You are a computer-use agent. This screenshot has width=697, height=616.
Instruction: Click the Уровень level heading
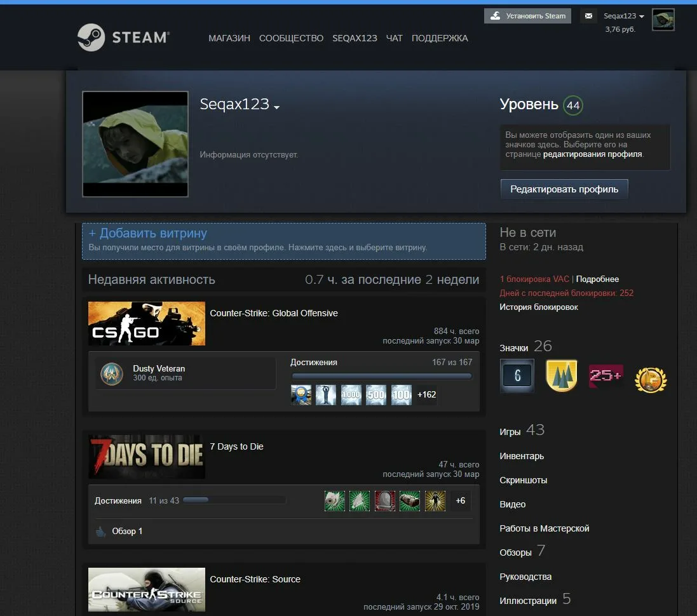(529, 104)
